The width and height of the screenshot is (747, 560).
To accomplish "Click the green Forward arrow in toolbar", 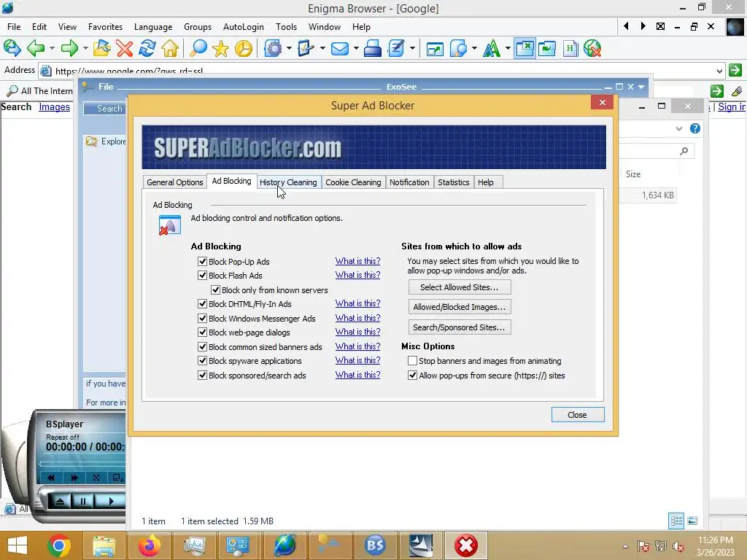I will coord(69,48).
